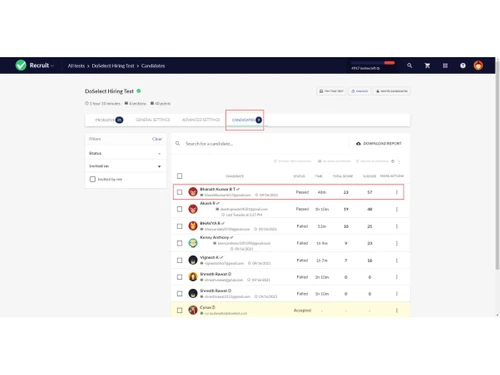Click the 'Total Score' column header
The width and height of the screenshot is (500, 375).
click(343, 176)
